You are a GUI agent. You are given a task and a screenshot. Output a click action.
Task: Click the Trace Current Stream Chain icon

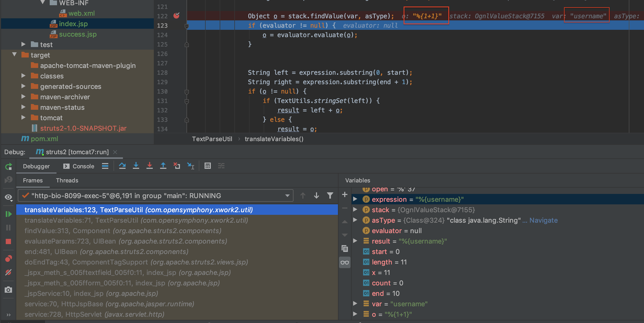pos(221,166)
